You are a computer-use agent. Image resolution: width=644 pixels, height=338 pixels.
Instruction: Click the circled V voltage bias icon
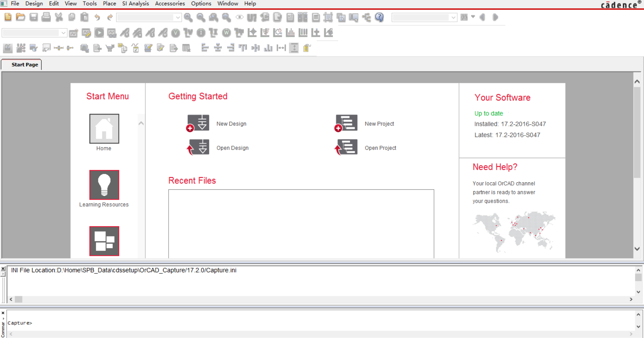tap(175, 33)
